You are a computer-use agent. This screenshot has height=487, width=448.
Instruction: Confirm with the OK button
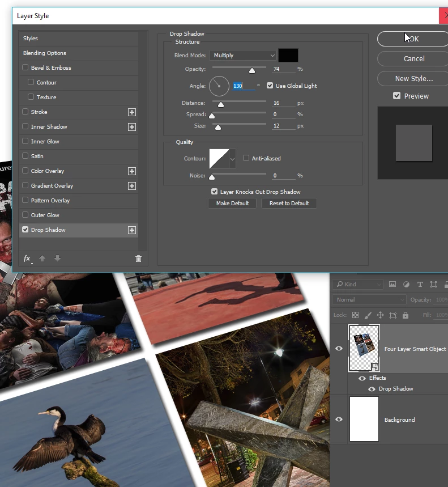(x=413, y=39)
